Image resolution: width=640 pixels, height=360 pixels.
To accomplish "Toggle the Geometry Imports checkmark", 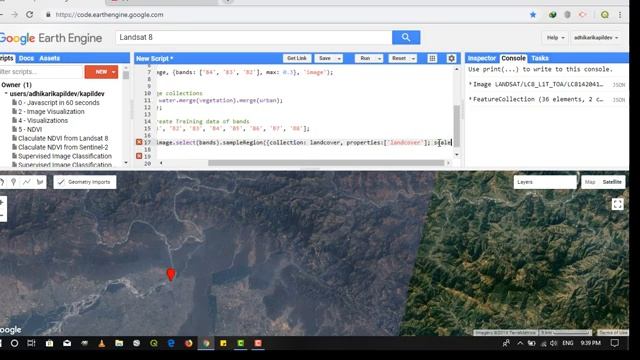I will [x=61, y=182].
